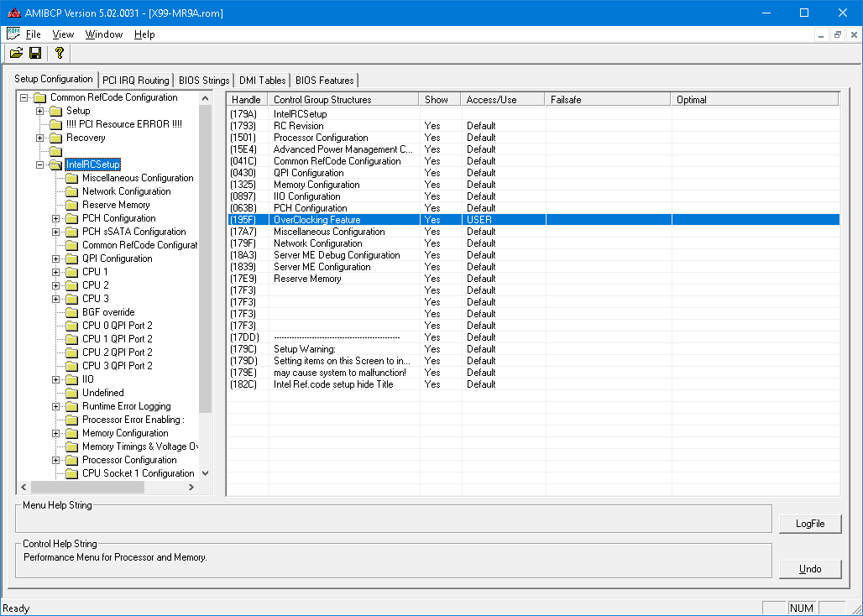Click the Access/Use column header

[503, 100]
